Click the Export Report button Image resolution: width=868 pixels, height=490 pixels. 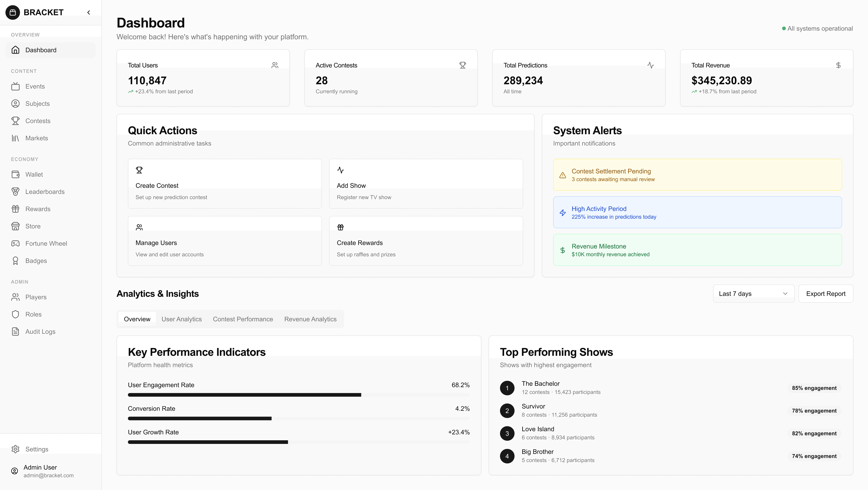pos(826,293)
